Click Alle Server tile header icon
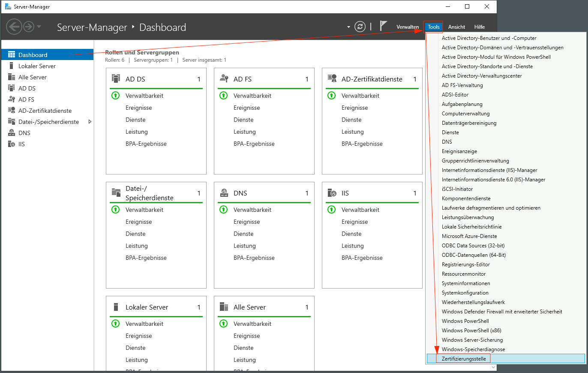Viewport: 588px width, 373px height. click(224, 307)
